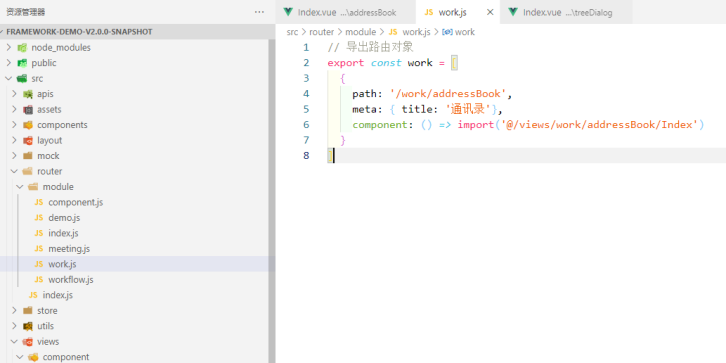Click the 资源管理器 explorer panel title

[25, 12]
